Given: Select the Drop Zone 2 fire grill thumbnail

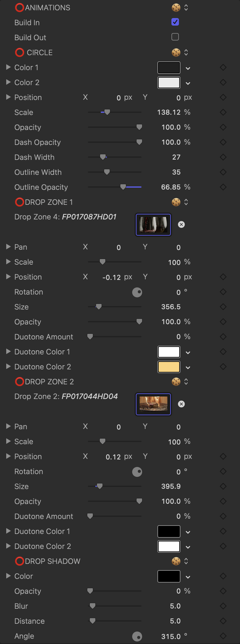Looking at the screenshot, I should coord(153,404).
